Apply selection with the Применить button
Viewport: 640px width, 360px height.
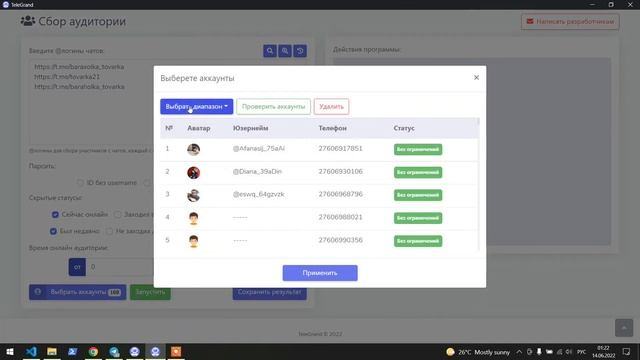[320, 273]
